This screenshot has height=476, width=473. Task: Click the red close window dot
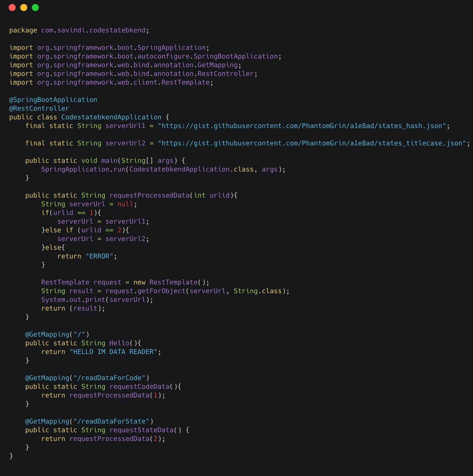pyautogui.click(x=12, y=7)
